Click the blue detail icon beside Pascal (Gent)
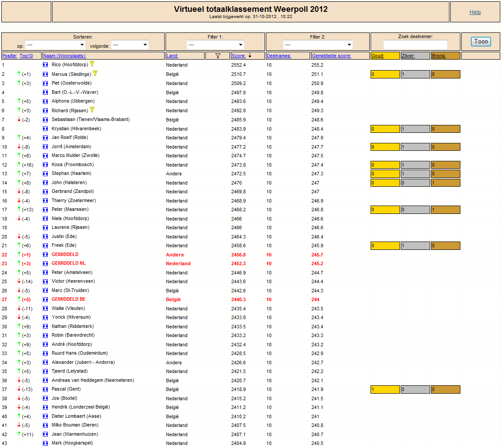The height and width of the screenshot is (448, 502). (46, 389)
